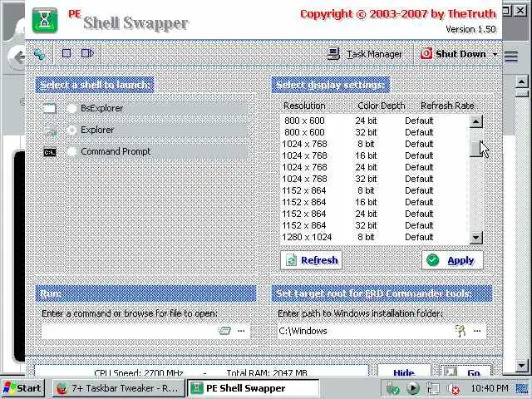
Task: Select the BsExplorer shell radio button
Action: coord(71,109)
